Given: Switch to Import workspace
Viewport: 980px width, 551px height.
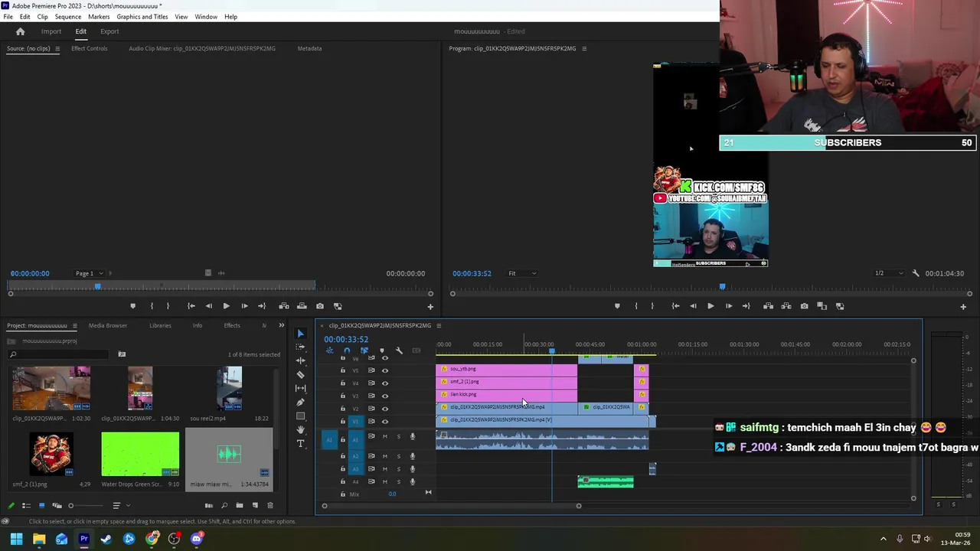Looking at the screenshot, I should (x=51, y=31).
